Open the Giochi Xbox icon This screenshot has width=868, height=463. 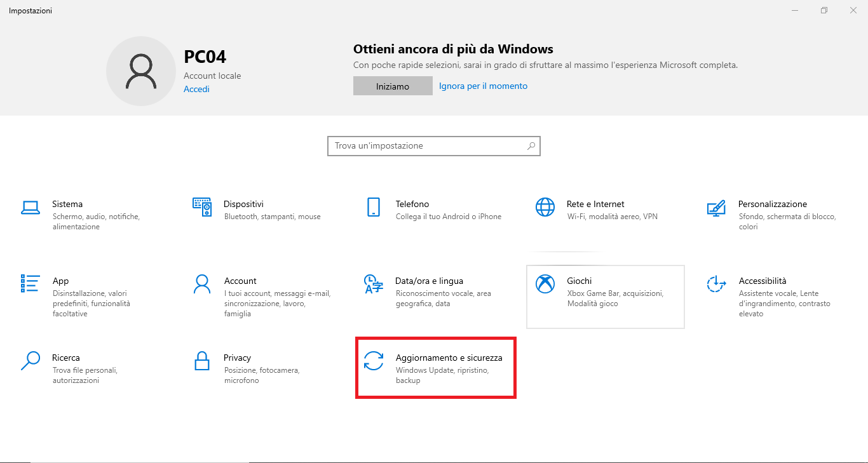coord(545,284)
